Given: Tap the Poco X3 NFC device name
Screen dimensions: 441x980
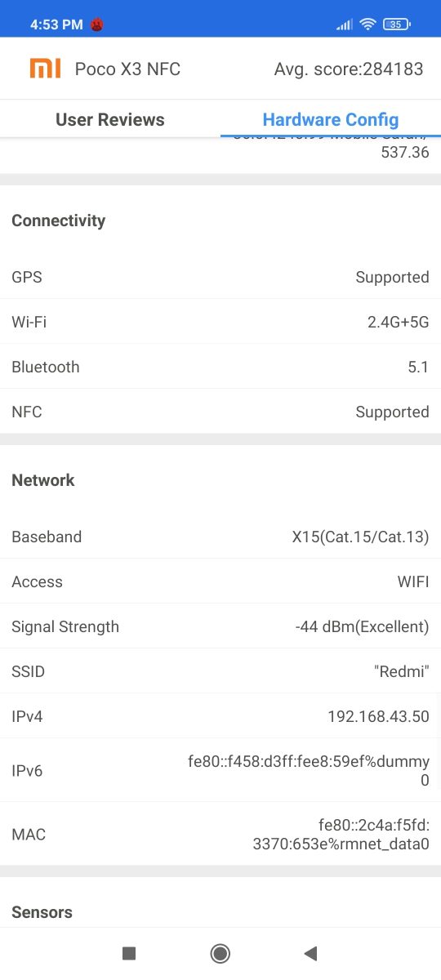Looking at the screenshot, I should coord(127,69).
